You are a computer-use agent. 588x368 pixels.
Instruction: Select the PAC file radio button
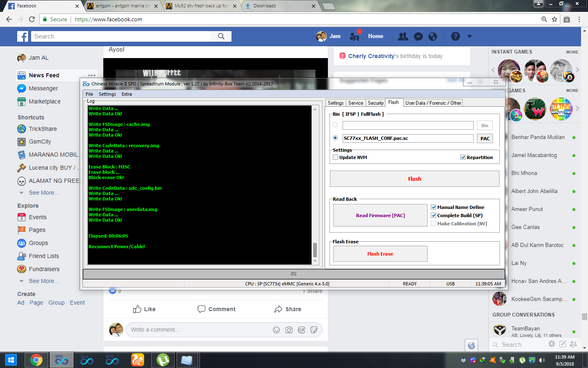click(335, 138)
